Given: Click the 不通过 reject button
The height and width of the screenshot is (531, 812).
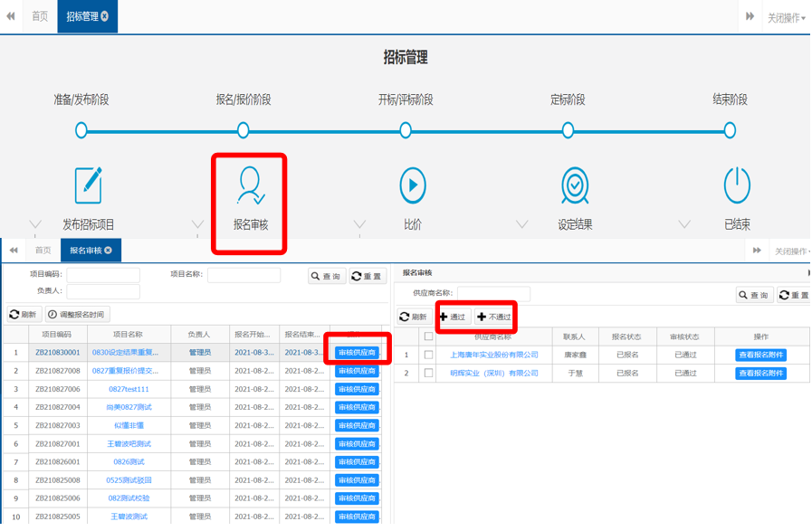Looking at the screenshot, I should click(494, 318).
